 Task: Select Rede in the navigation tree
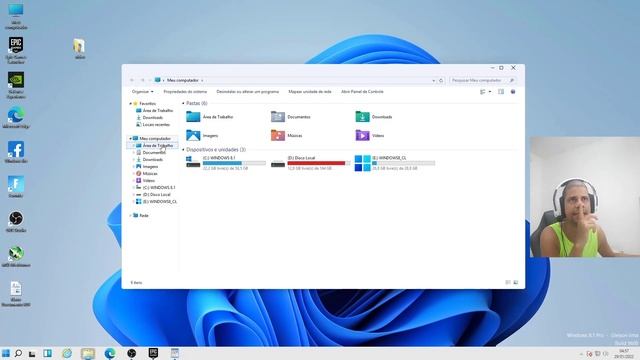140,215
